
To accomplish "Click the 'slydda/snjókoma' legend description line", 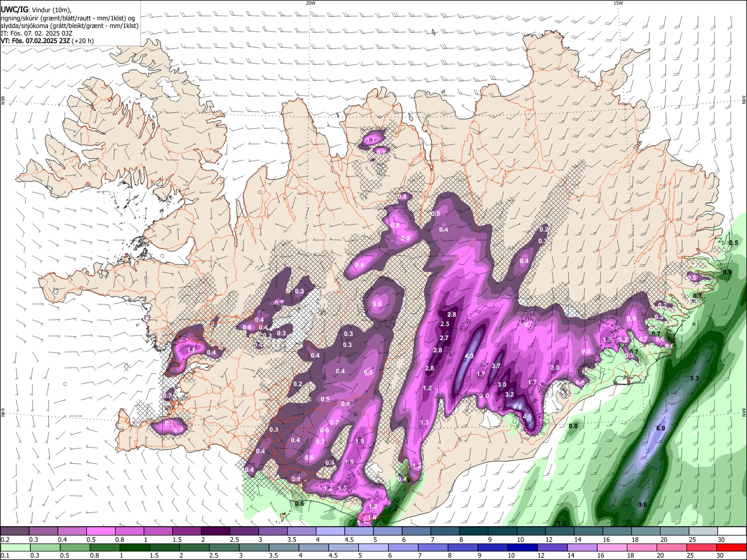I will click(69, 26).
